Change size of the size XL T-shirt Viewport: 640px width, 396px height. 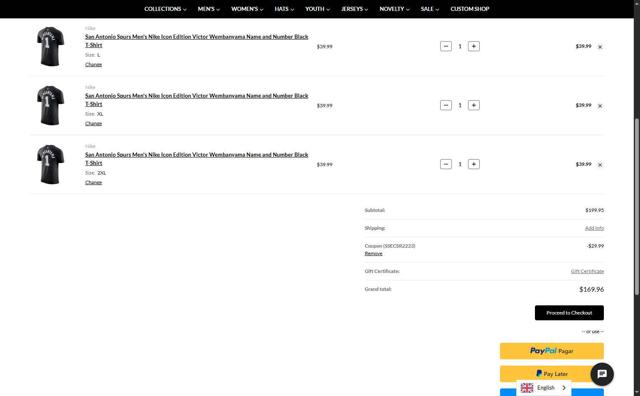(93, 123)
